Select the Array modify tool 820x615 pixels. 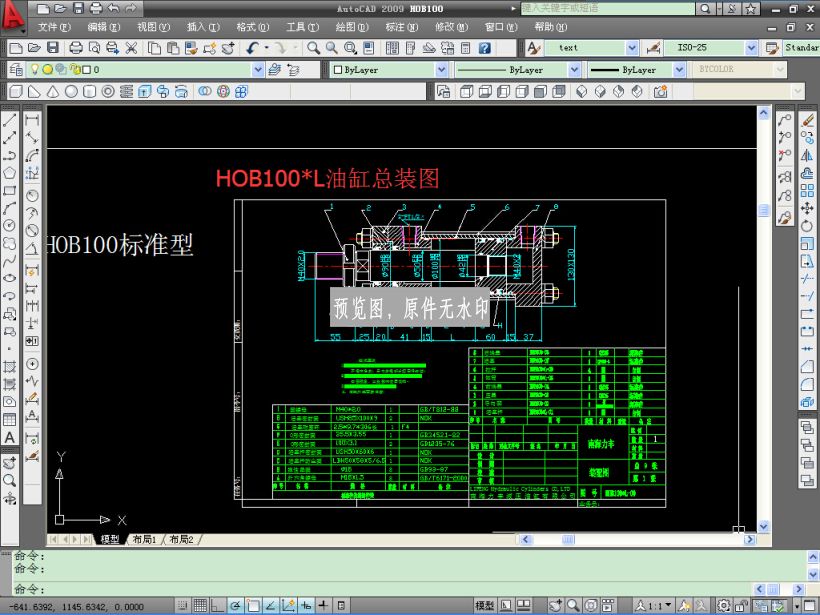pos(807,190)
